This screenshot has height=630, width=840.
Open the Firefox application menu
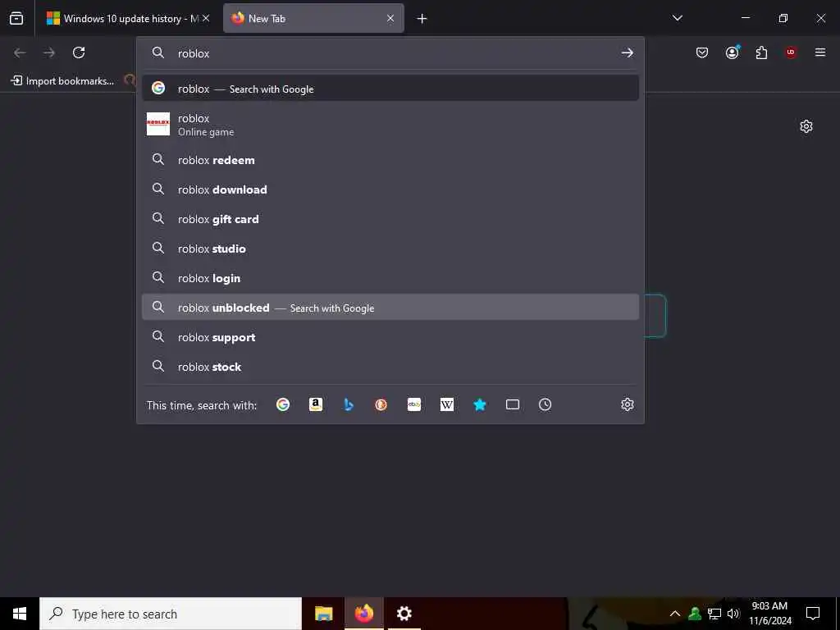[820, 52]
